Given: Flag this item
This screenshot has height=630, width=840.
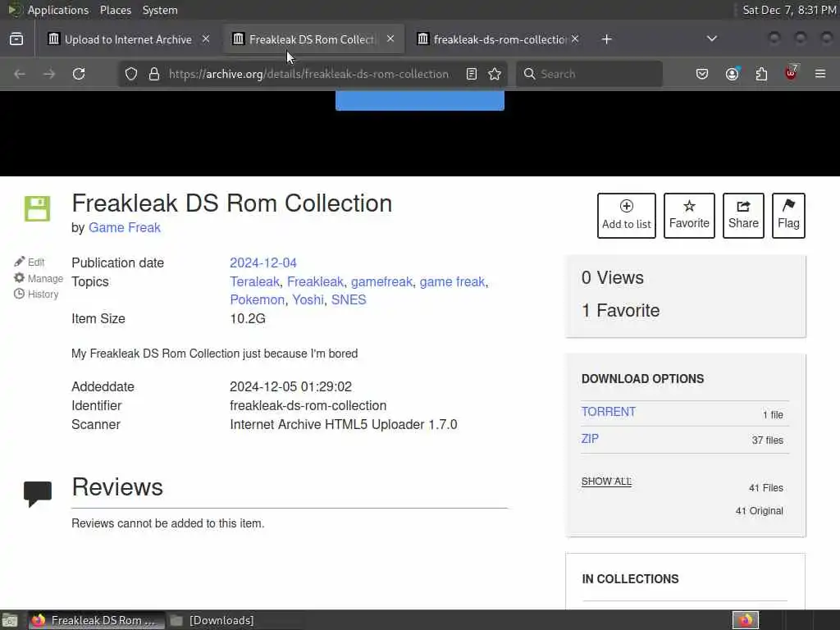Looking at the screenshot, I should point(788,216).
